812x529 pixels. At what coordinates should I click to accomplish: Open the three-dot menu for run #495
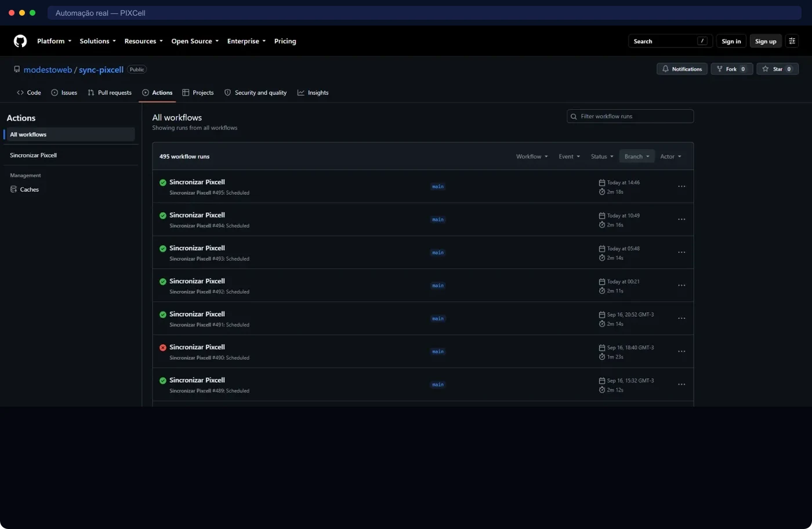point(681,187)
